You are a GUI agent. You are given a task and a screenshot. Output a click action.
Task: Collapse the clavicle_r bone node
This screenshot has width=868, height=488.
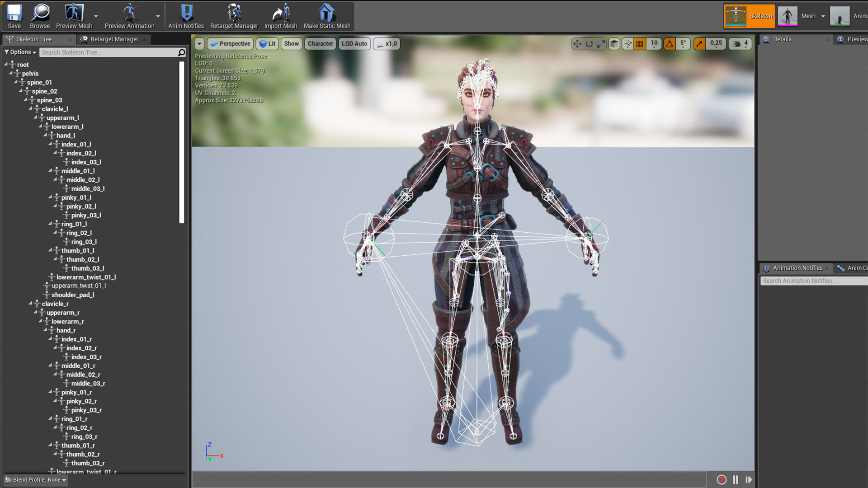click(x=31, y=303)
